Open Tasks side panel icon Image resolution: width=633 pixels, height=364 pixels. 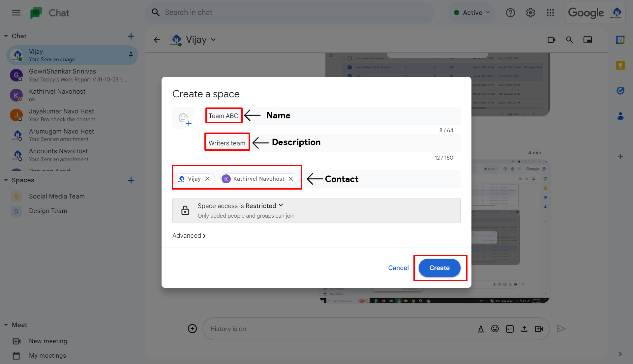tap(620, 90)
